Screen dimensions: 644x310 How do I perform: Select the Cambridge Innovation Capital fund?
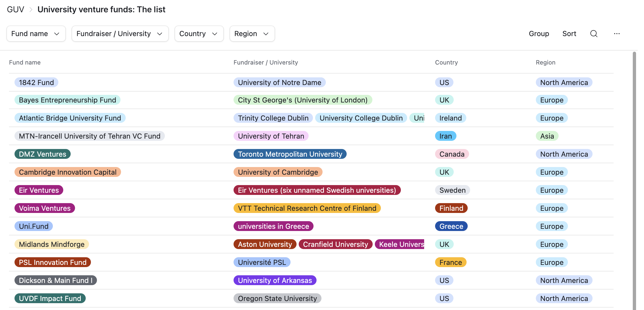(x=67, y=172)
